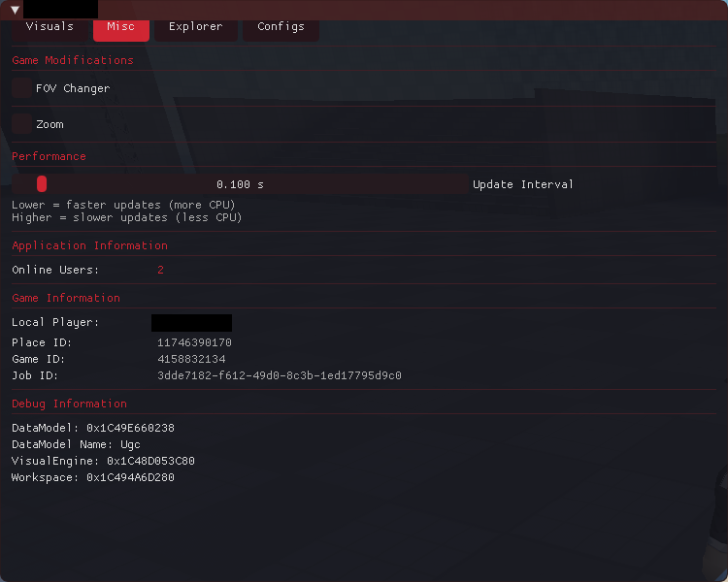The width and height of the screenshot is (728, 582).
Task: Click the VisualEngine address line
Action: [x=103, y=461]
